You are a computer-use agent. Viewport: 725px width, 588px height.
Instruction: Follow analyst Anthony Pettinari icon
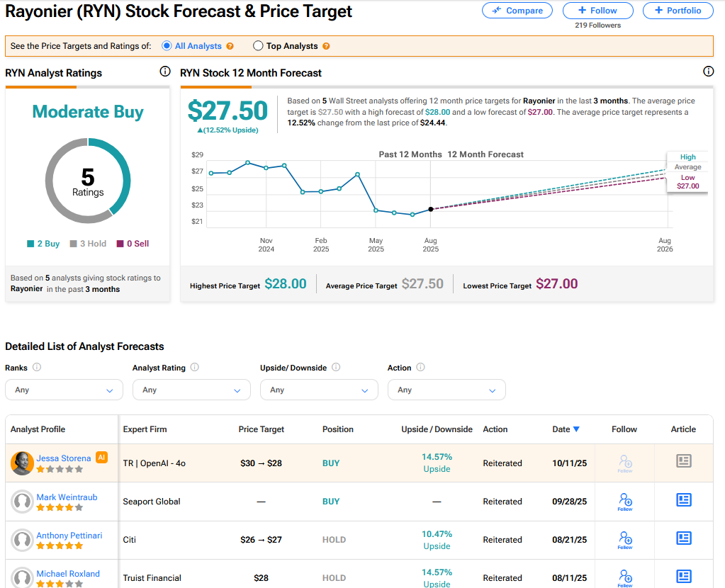(x=624, y=539)
